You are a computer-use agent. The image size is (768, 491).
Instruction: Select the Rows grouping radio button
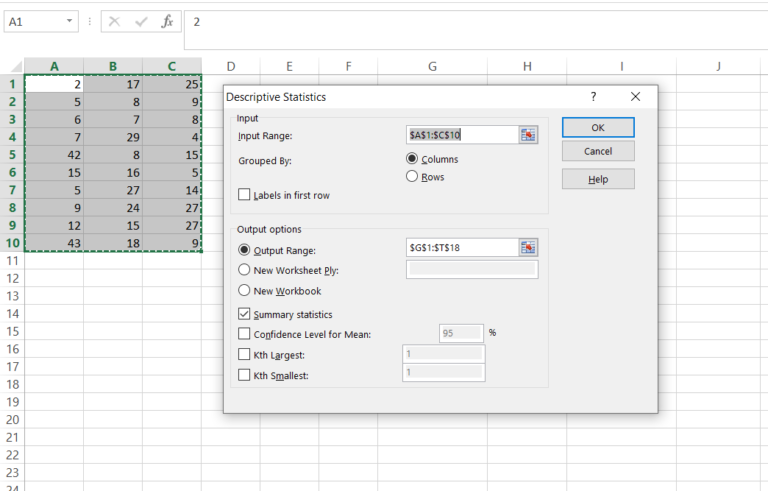point(412,177)
